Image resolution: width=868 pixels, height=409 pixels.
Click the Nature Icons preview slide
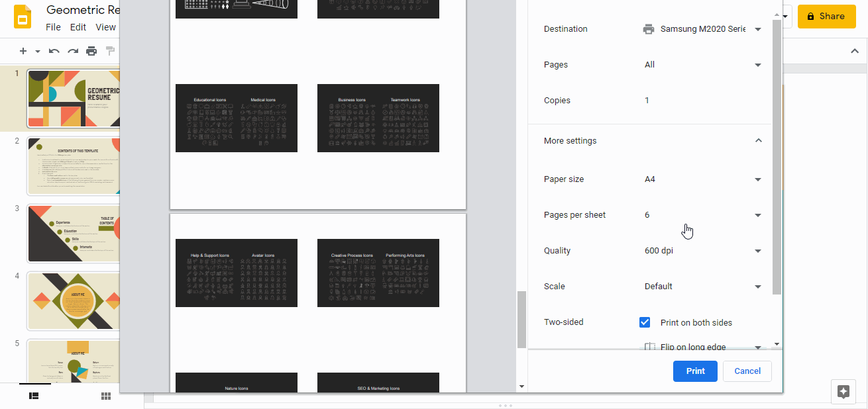click(237, 383)
